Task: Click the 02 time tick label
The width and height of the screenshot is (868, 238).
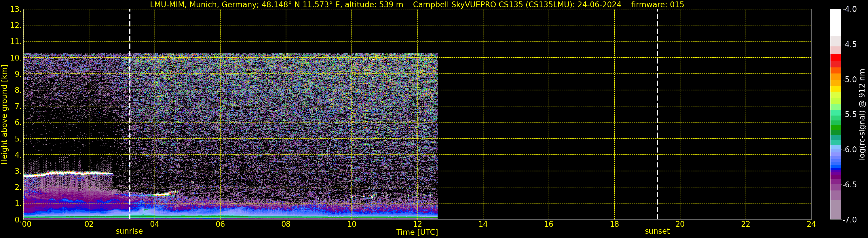Action: tap(89, 224)
